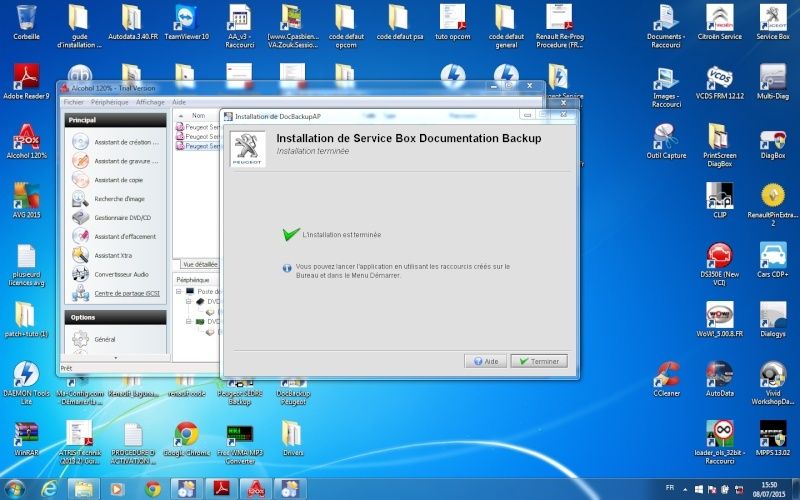Open Service Box desktop shortcut

point(773,22)
